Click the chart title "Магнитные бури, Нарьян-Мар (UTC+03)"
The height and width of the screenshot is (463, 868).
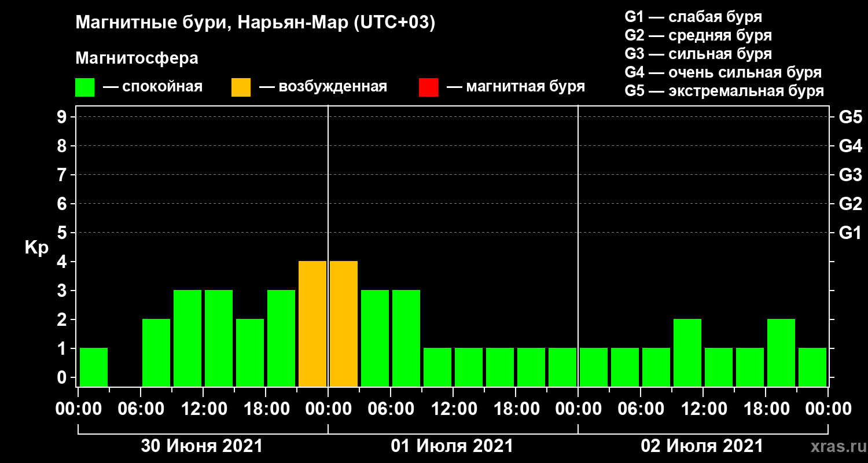(x=255, y=23)
